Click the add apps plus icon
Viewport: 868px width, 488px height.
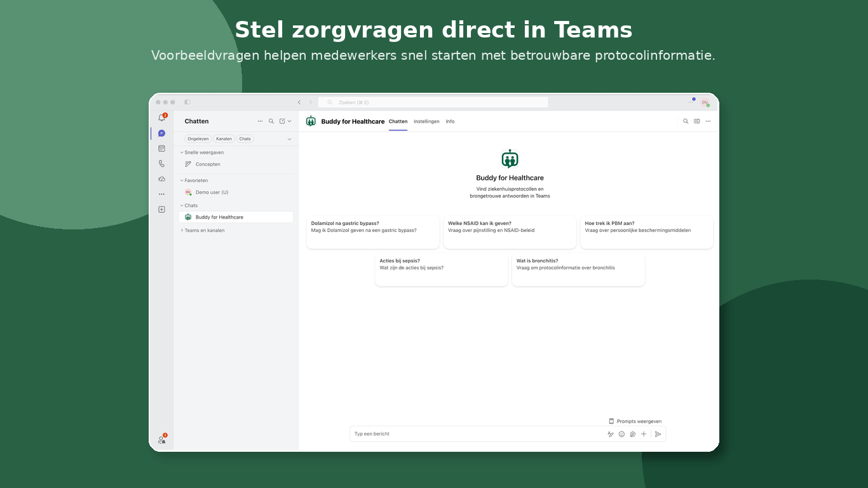click(x=161, y=210)
